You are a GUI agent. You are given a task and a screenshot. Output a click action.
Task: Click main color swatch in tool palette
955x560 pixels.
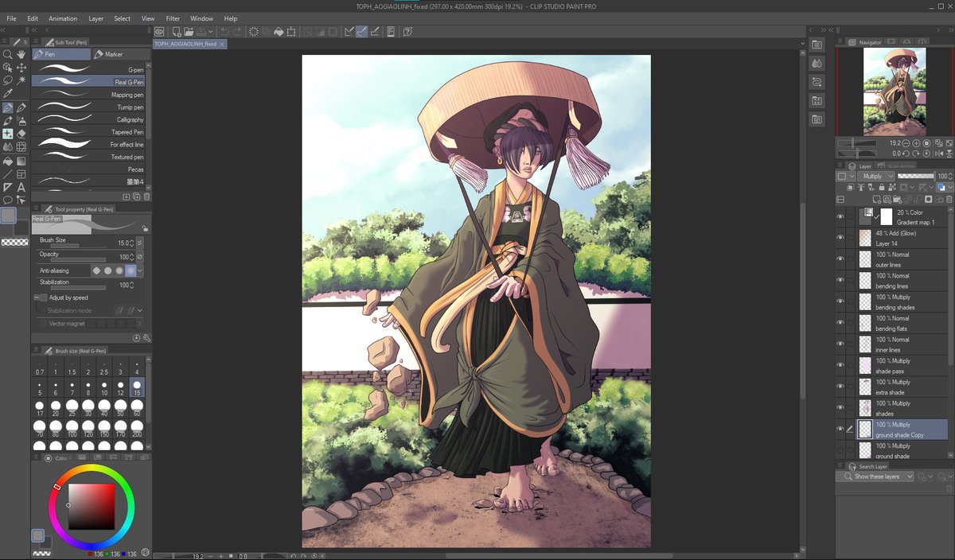click(7, 215)
